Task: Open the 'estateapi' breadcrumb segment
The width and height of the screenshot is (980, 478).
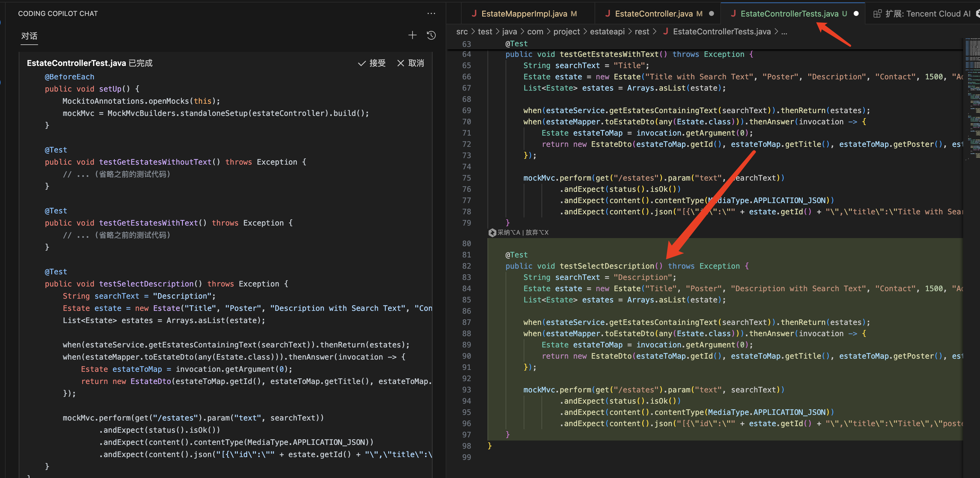Action: pyautogui.click(x=607, y=32)
